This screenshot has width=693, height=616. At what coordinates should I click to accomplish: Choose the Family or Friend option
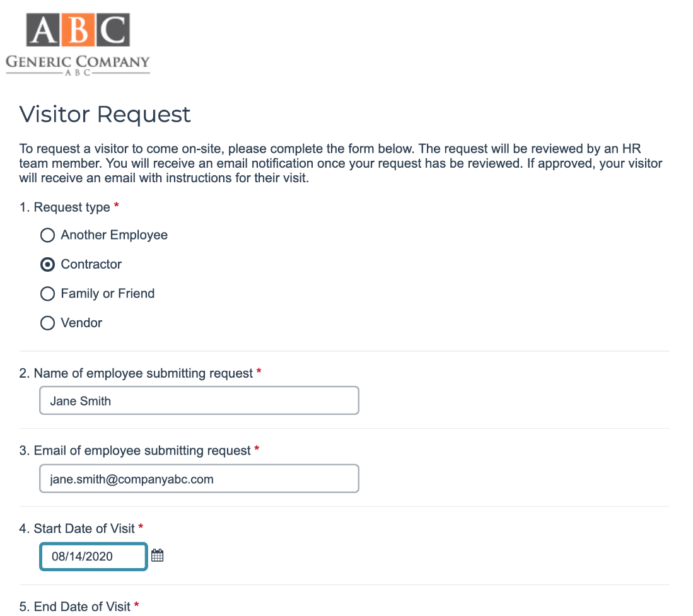[47, 294]
